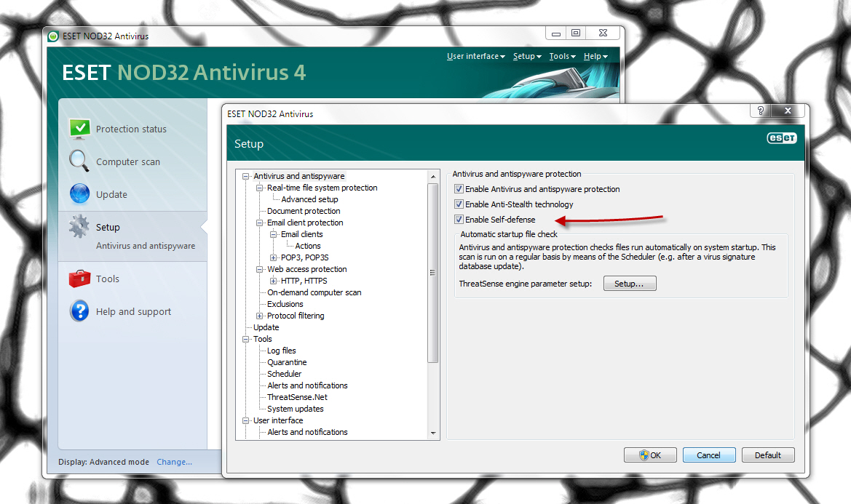
Task: Select Scheduler tree item
Action: pyautogui.click(x=284, y=374)
